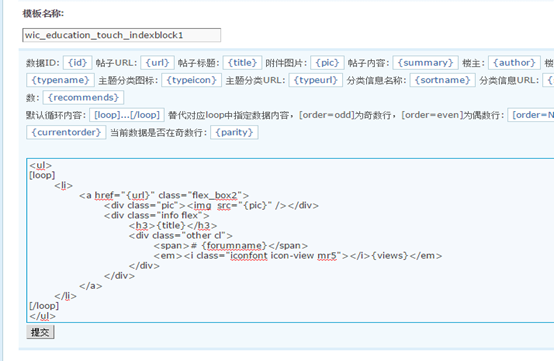Click the <h3>{title}</h3> code line

click(173, 225)
